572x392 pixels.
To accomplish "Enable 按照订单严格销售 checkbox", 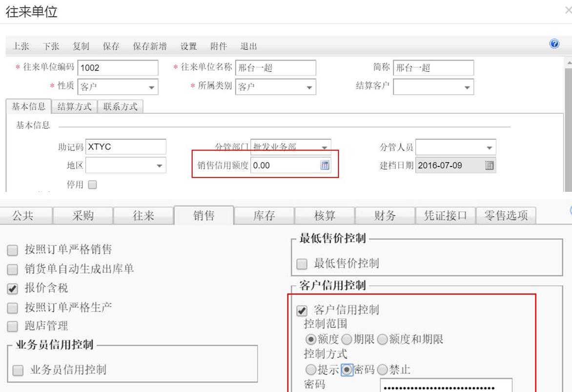I will pos(14,250).
